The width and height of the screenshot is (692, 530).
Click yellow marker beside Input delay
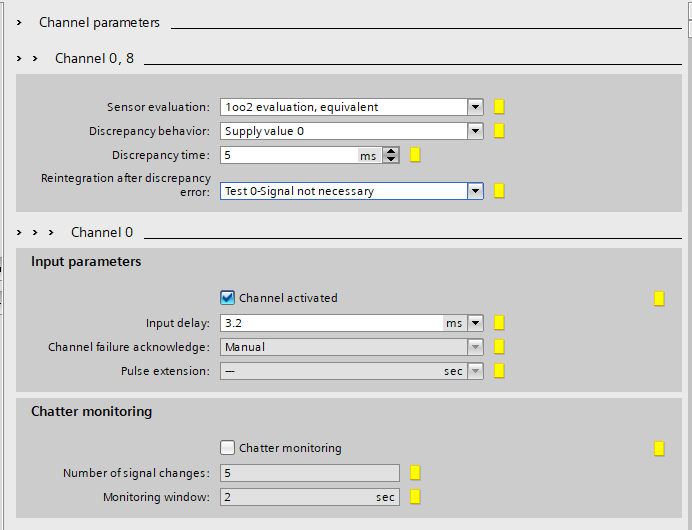coord(499,323)
